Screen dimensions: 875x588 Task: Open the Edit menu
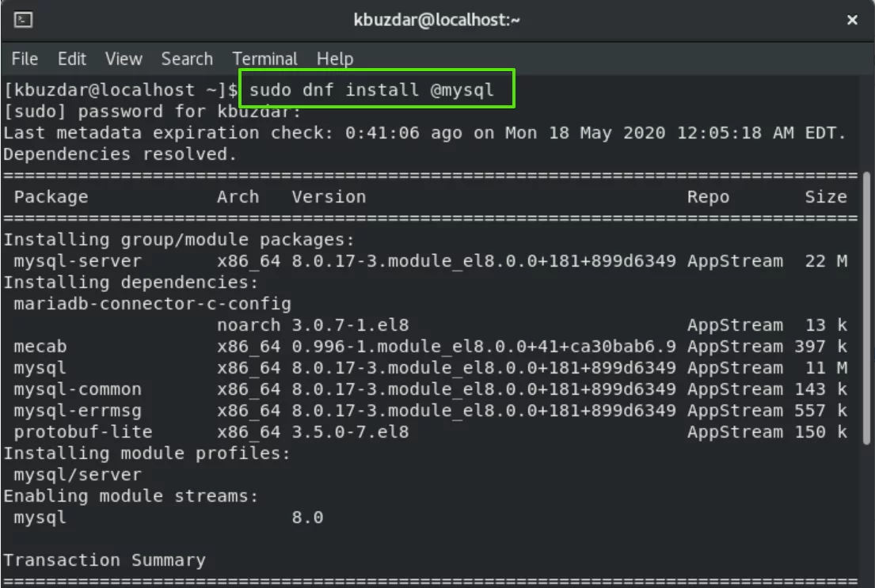coord(71,59)
